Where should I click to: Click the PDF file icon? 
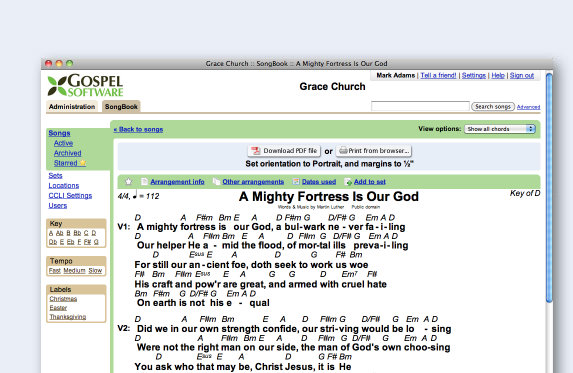(256, 151)
